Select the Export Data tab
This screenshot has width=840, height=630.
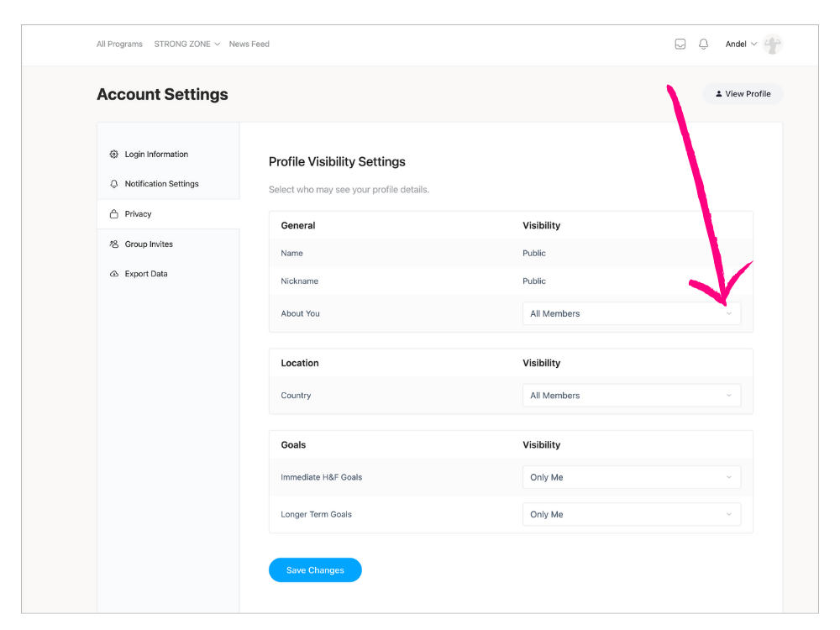click(x=146, y=274)
